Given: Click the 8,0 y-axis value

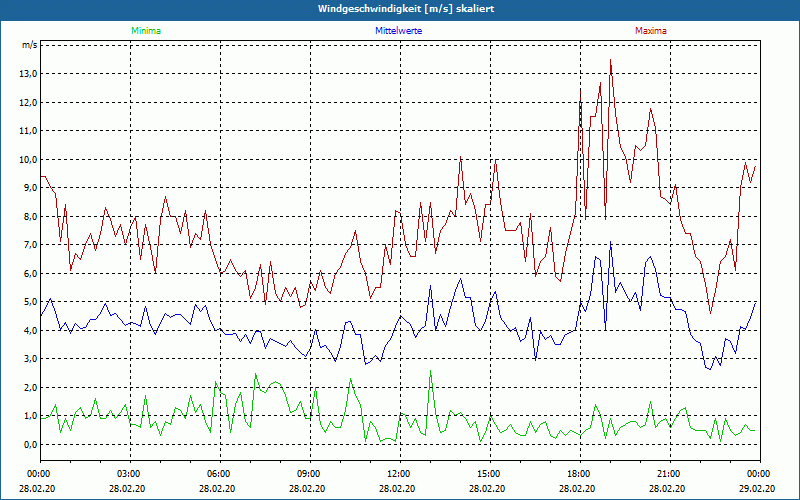Looking at the screenshot, I should tap(32, 216).
